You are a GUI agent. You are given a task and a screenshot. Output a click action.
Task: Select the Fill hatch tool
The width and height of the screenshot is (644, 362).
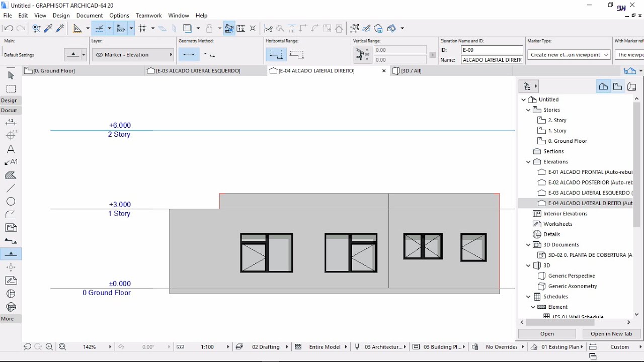pos(11,175)
